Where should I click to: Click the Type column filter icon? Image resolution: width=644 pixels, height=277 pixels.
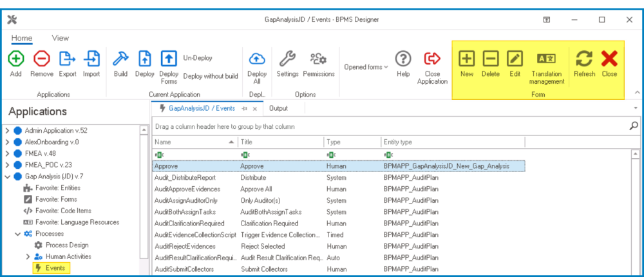[x=330, y=155]
